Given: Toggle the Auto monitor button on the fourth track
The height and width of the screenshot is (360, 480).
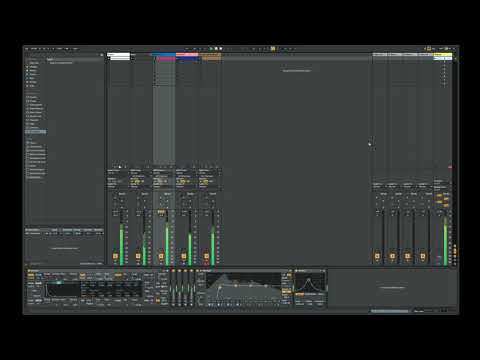Looking at the screenshot, I should click(182, 181).
